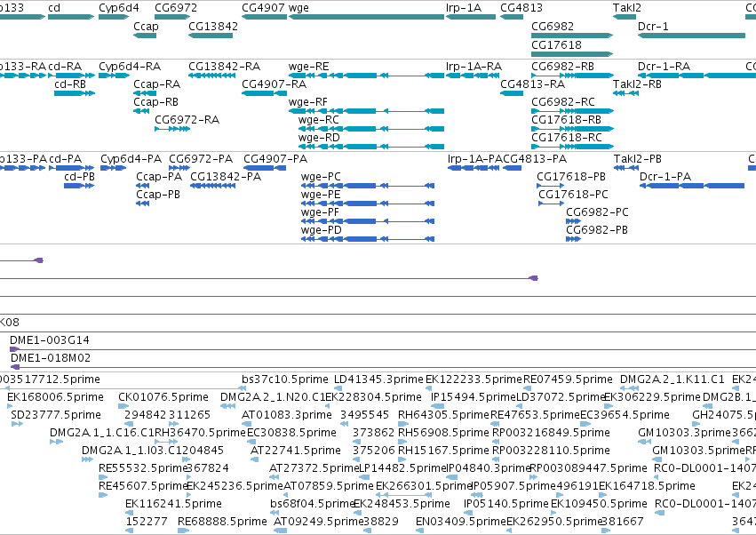Select transcript Dcr-1-RA
756x535 pixels.
coord(696,76)
